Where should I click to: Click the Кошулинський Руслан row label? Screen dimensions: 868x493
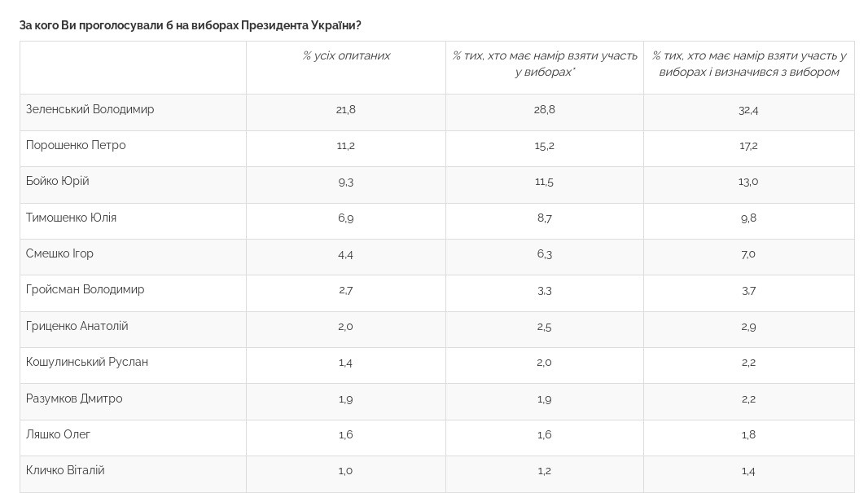pos(87,363)
